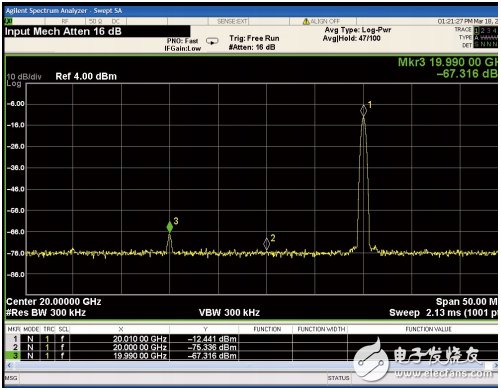
Task: Click the Mkr3 frequency readout
Action: (448, 62)
